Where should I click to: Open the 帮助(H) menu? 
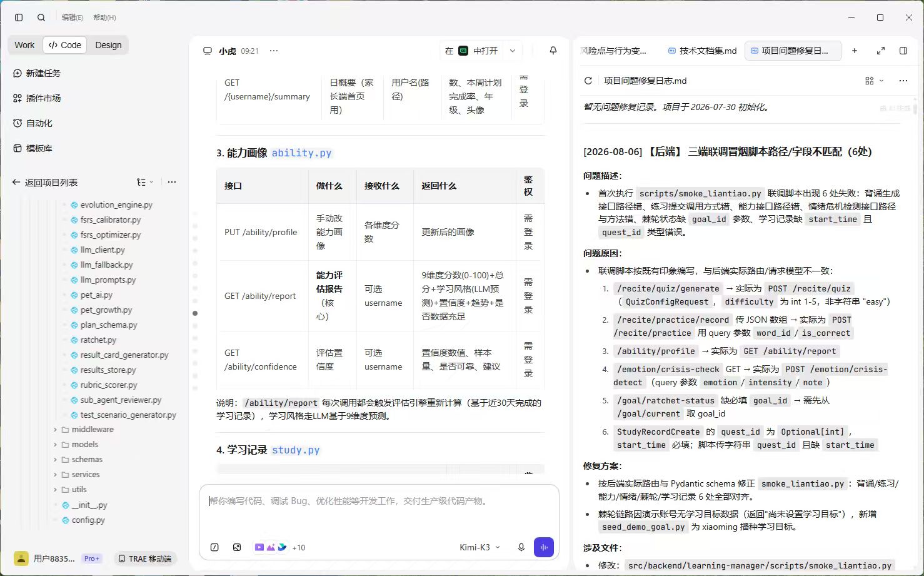coord(104,18)
